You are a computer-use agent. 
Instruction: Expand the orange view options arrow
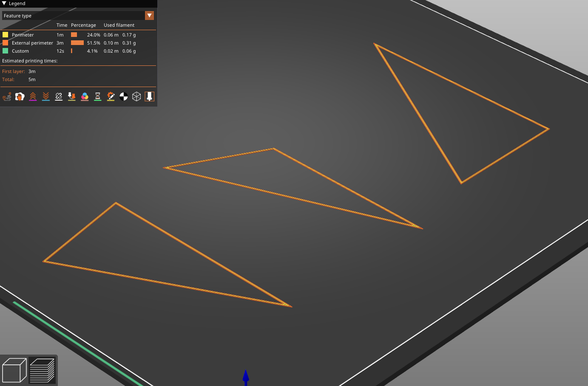click(149, 15)
